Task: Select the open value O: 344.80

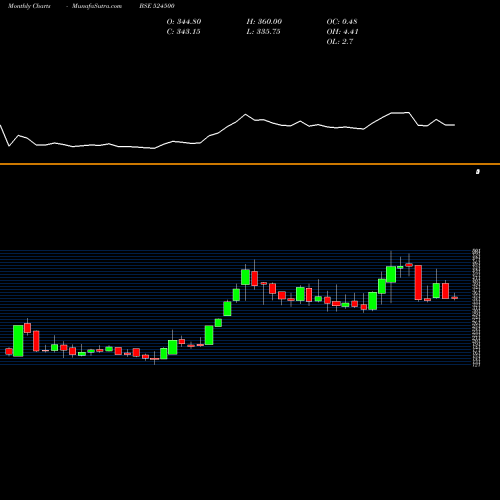Action: (184, 22)
